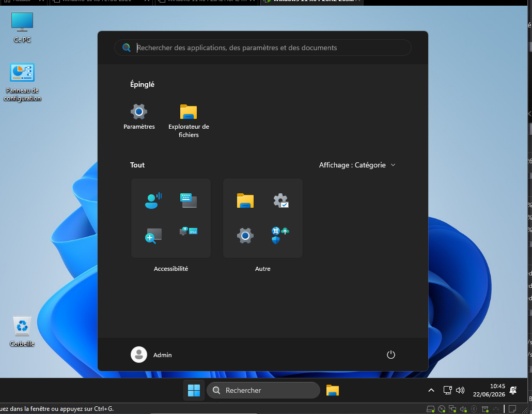Click the taskbar Rechercher box

(x=263, y=390)
